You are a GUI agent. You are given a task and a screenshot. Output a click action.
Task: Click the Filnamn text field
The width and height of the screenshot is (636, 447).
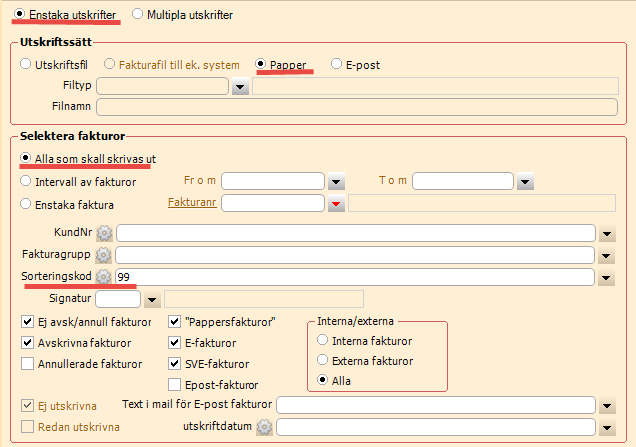point(355,107)
